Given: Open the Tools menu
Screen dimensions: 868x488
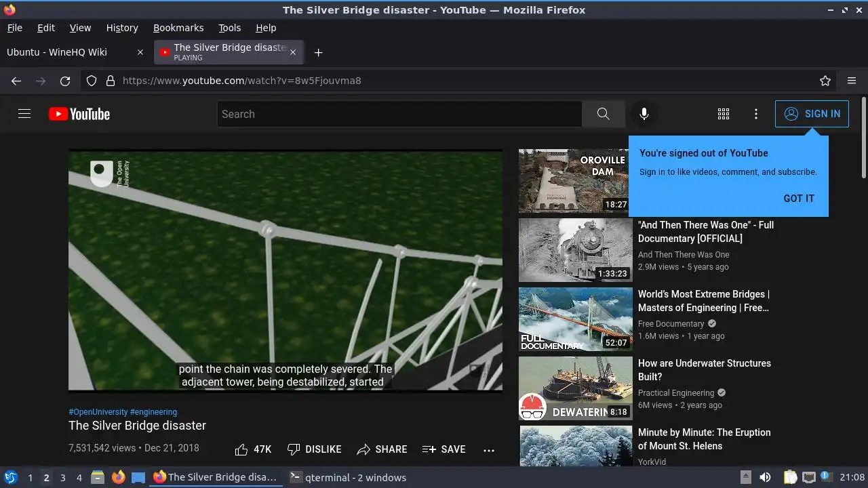Looking at the screenshot, I should (229, 28).
